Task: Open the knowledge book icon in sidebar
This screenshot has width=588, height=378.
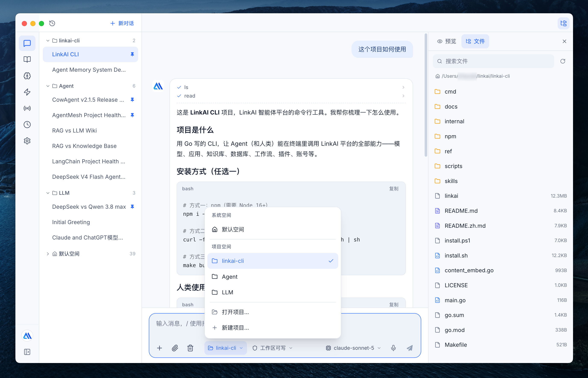Action: 27,60
